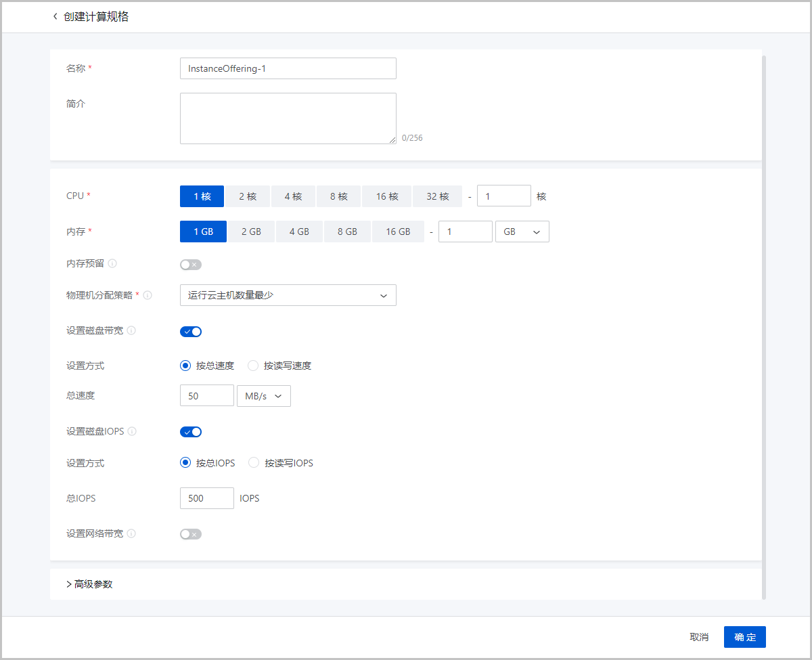Open the memory unit GB dropdown

click(x=522, y=232)
